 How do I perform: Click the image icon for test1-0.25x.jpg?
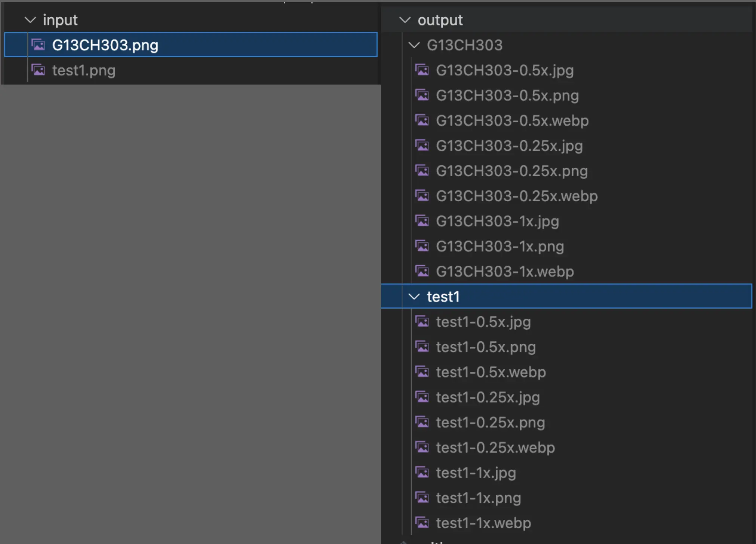tap(422, 397)
